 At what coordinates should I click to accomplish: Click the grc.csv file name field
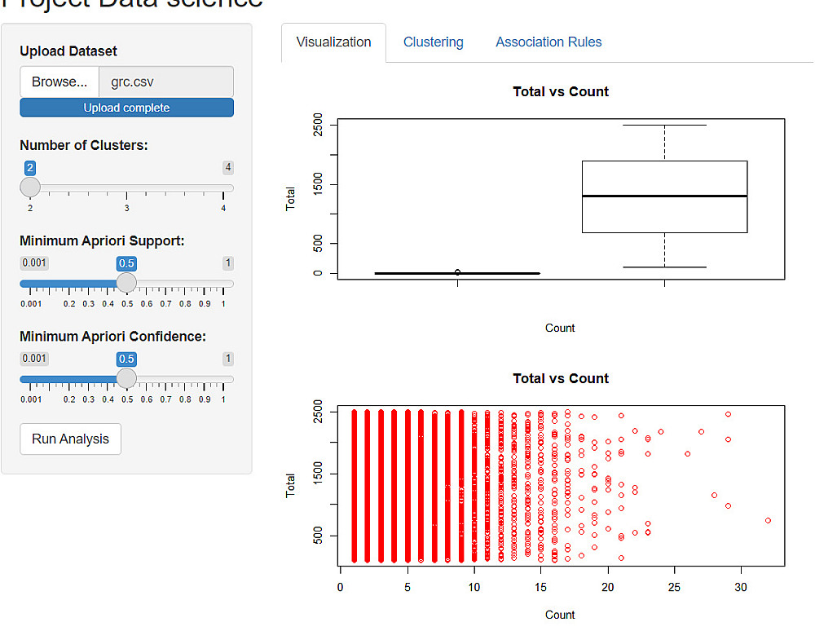pyautogui.click(x=165, y=82)
